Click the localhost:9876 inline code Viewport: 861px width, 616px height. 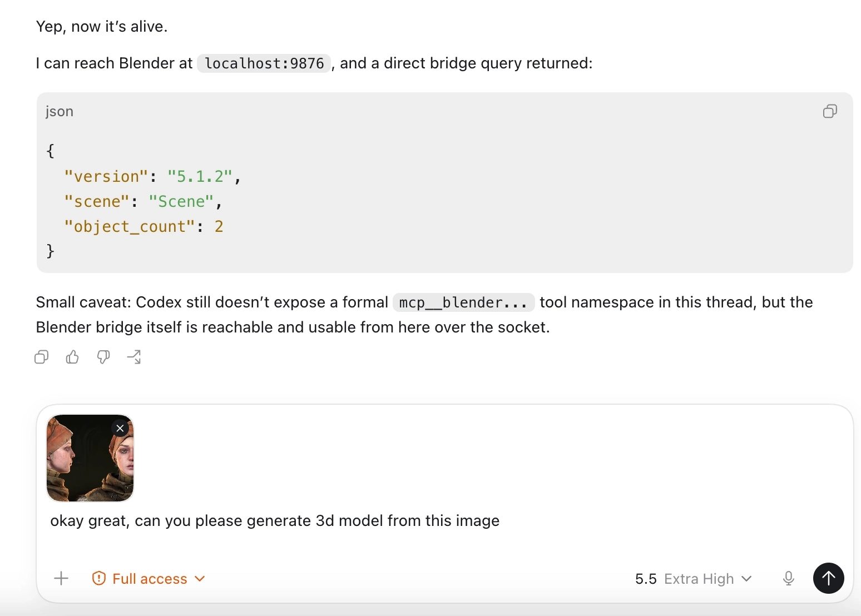[264, 63]
